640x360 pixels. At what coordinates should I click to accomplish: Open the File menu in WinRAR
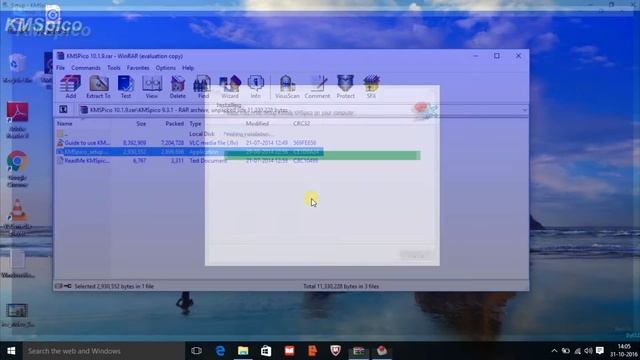pyautogui.click(x=60, y=68)
